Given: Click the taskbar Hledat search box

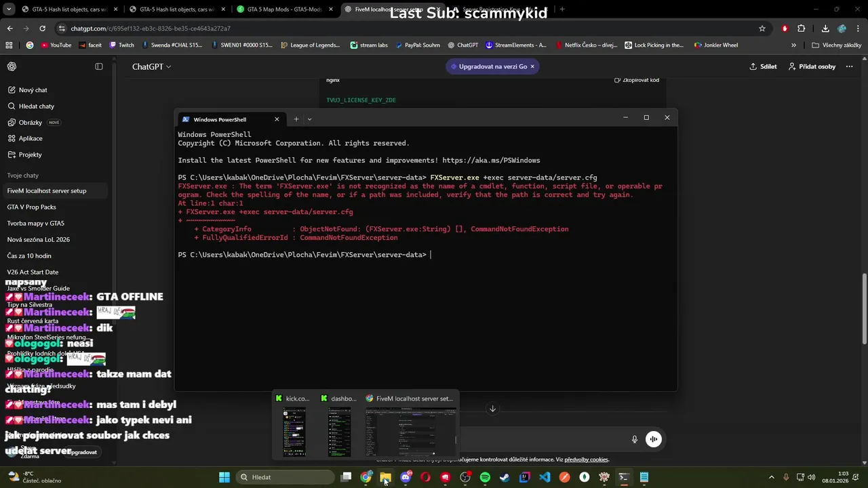Looking at the screenshot, I should [x=286, y=477].
